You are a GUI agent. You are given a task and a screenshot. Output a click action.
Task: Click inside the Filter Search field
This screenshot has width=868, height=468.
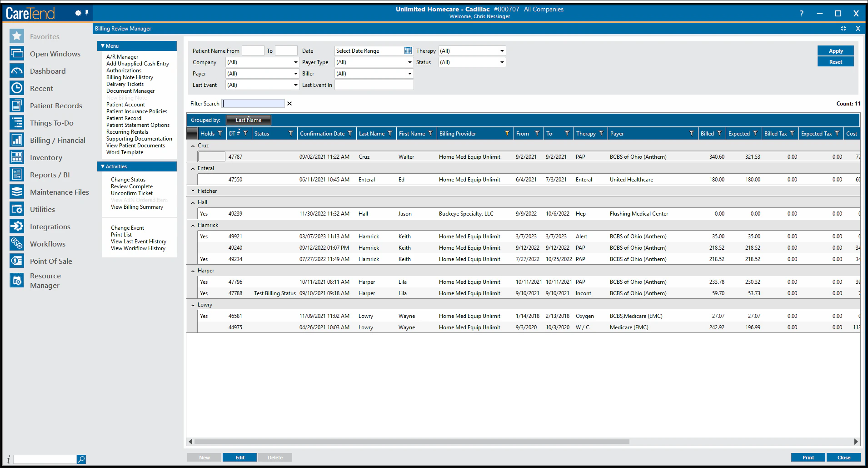pyautogui.click(x=253, y=103)
